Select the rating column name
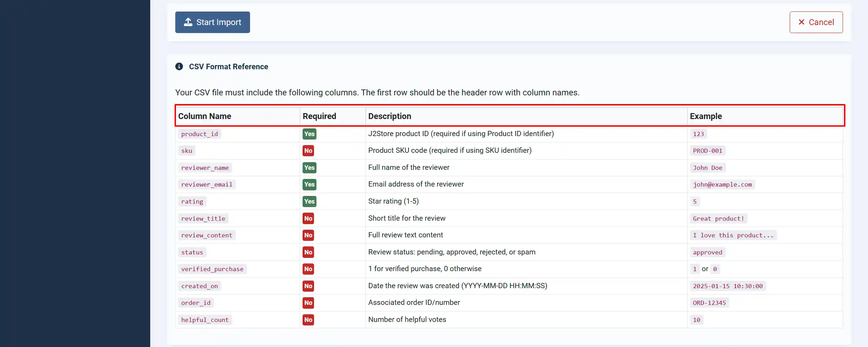This screenshot has height=347, width=868. [x=192, y=202]
